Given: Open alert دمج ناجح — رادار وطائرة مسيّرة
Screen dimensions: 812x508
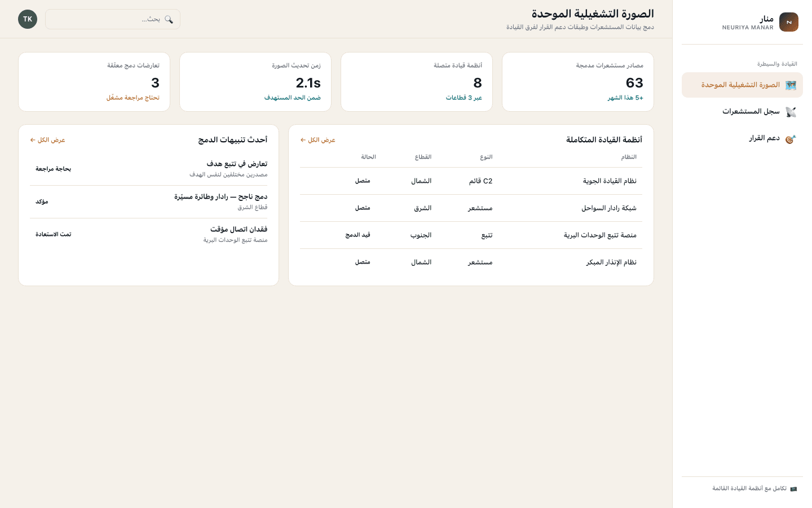Looking at the screenshot, I should tap(149, 202).
